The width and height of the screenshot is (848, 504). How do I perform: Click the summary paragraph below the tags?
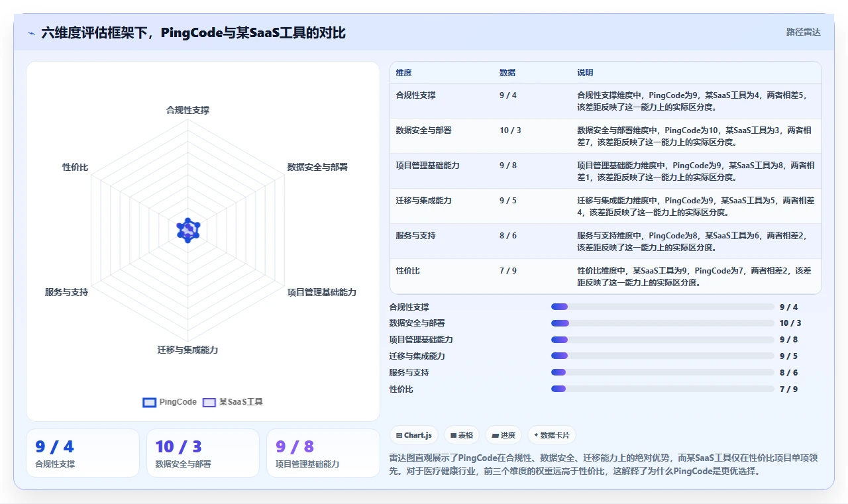pos(604,465)
